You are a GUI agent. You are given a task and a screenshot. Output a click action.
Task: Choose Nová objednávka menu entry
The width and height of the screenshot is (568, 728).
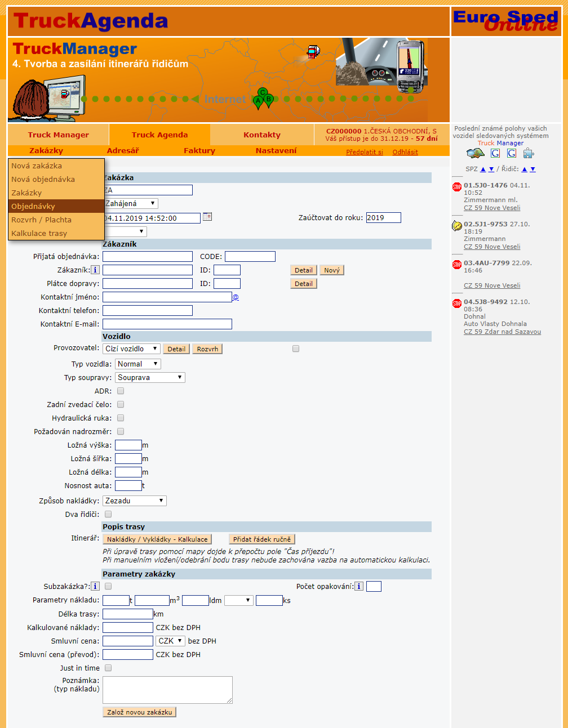56,180
